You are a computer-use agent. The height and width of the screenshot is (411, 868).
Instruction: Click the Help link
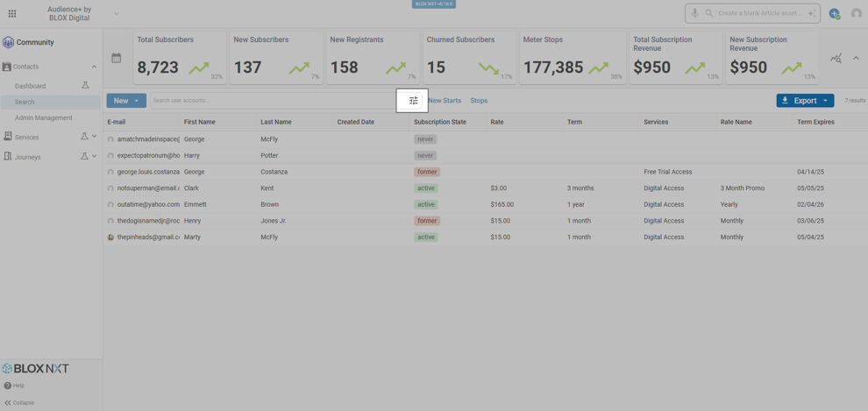pos(18,386)
